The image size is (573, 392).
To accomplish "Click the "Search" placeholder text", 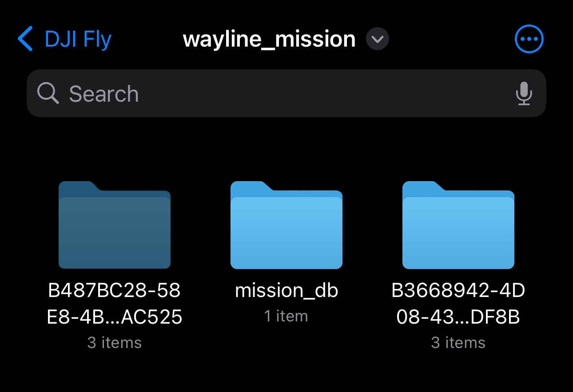I will (x=104, y=94).
